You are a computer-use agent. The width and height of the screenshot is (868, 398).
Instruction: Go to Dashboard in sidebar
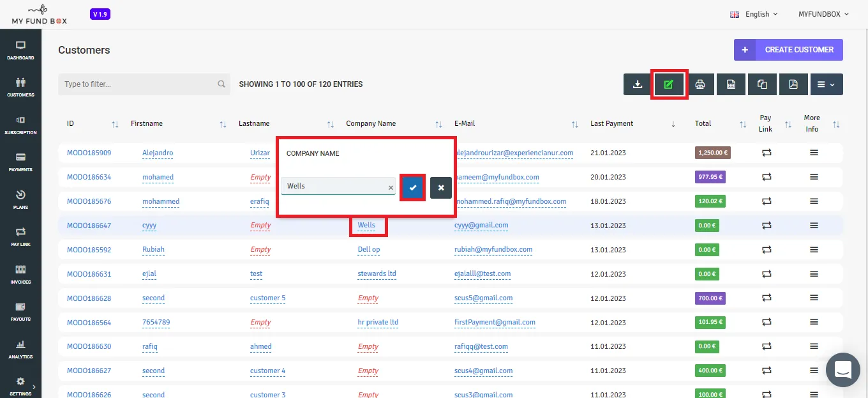pos(20,50)
